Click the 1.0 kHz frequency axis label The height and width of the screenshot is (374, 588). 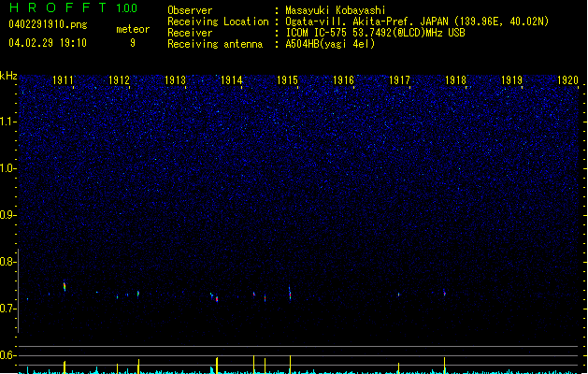tap(7, 168)
